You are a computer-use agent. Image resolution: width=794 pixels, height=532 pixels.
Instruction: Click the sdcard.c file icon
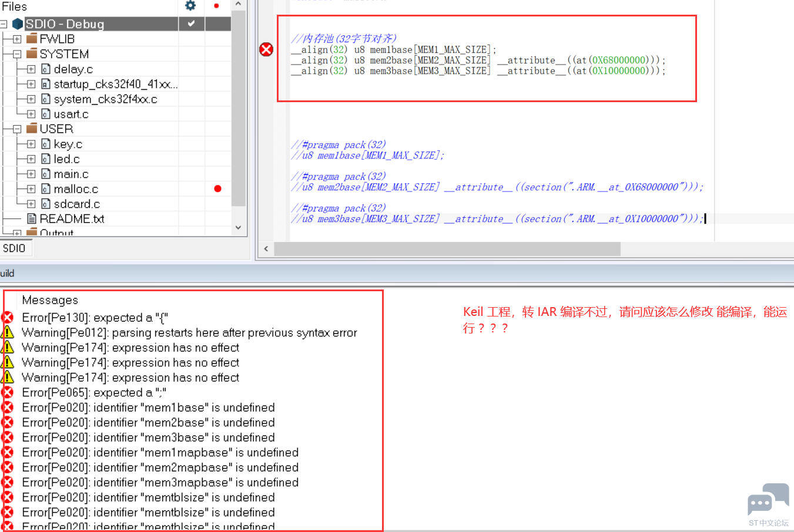coord(46,204)
